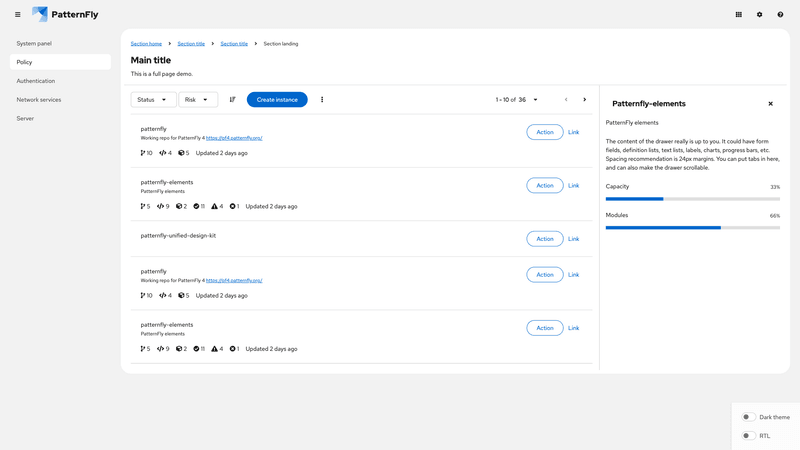
Task: Click the Section landing breadcrumb text
Action: point(281,44)
